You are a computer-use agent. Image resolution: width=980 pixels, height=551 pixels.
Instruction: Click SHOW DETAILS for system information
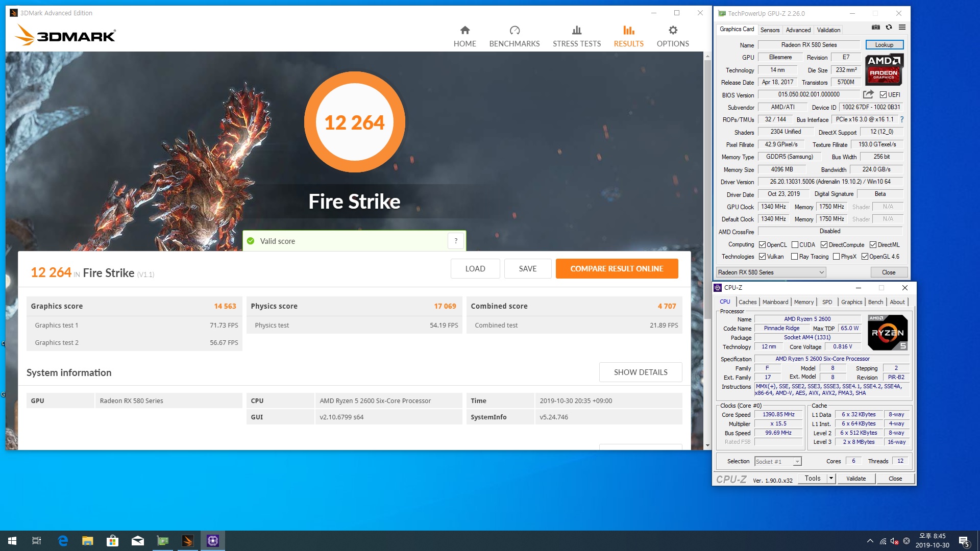641,372
